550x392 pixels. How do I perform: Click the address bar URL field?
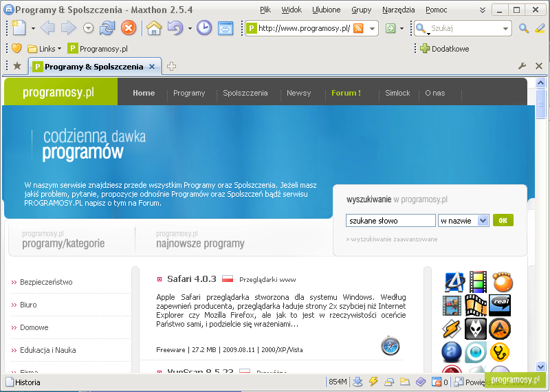[x=304, y=28]
